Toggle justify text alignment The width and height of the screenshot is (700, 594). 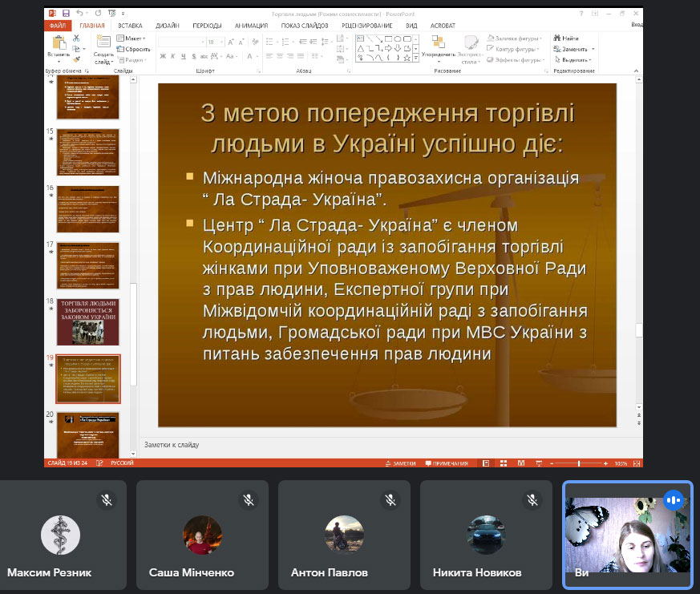pyautogui.click(x=301, y=56)
